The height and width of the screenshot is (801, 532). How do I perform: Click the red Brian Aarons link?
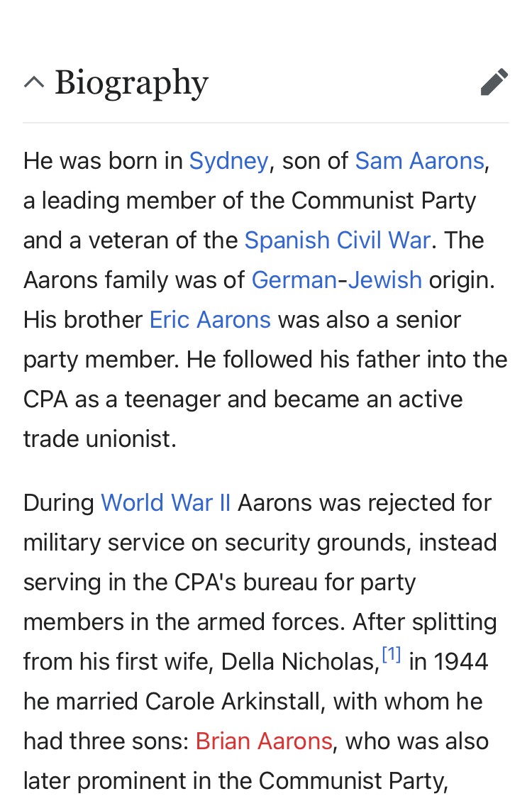pos(264,741)
